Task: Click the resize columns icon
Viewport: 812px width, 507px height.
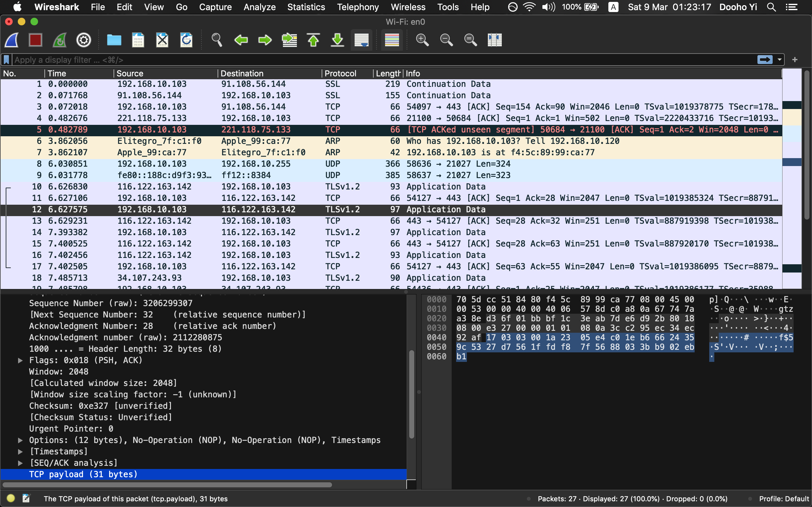Action: pyautogui.click(x=494, y=40)
